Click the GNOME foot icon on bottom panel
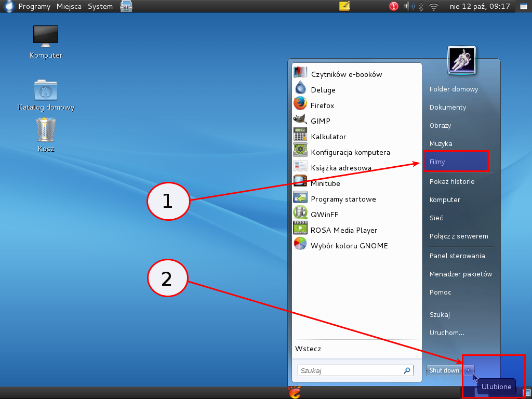The image size is (532, 399). point(295,393)
